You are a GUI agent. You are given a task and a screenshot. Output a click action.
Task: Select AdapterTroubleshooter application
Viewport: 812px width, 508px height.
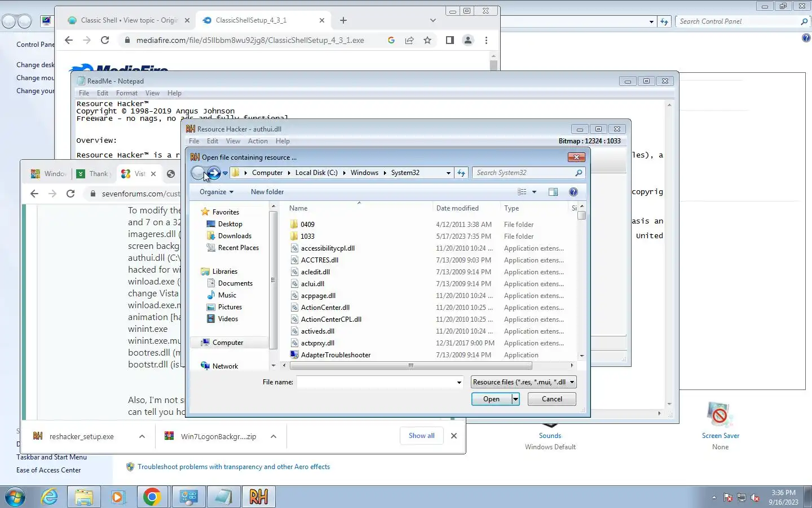pos(336,355)
